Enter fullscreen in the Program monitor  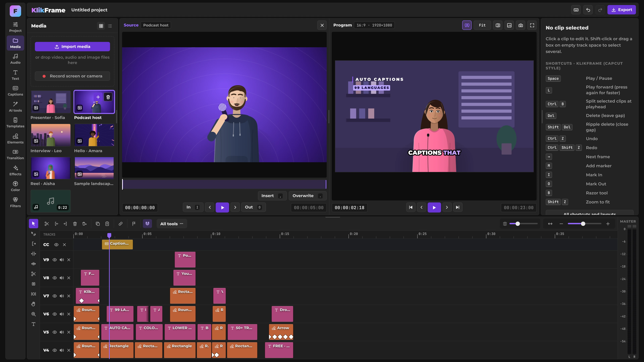(x=532, y=25)
